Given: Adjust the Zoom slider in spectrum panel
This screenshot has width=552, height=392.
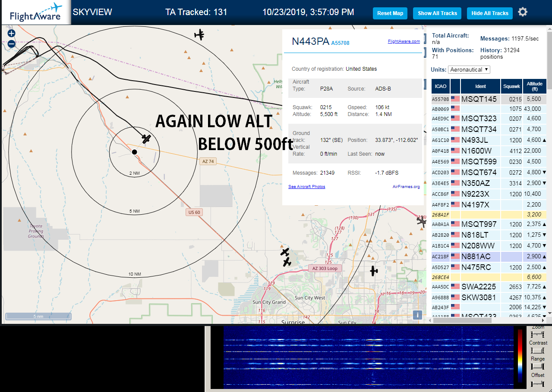Looking at the screenshot, I should 538,334.
